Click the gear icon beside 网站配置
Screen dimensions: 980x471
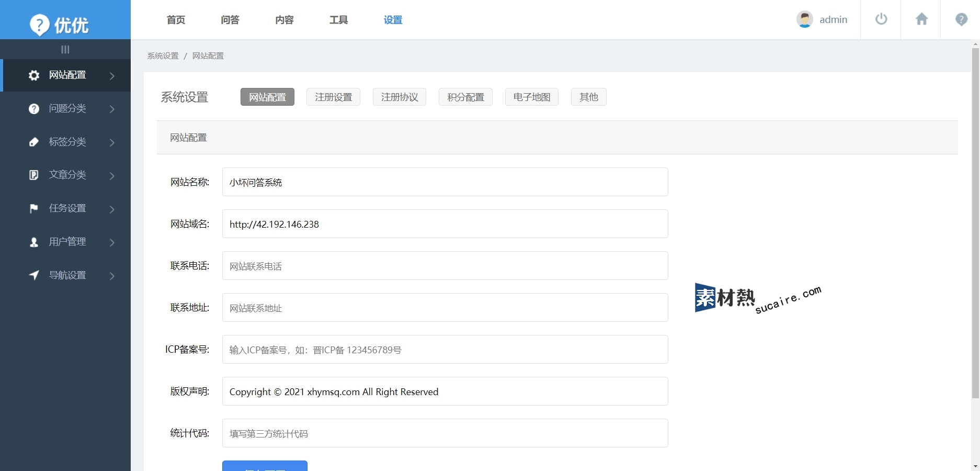[34, 75]
